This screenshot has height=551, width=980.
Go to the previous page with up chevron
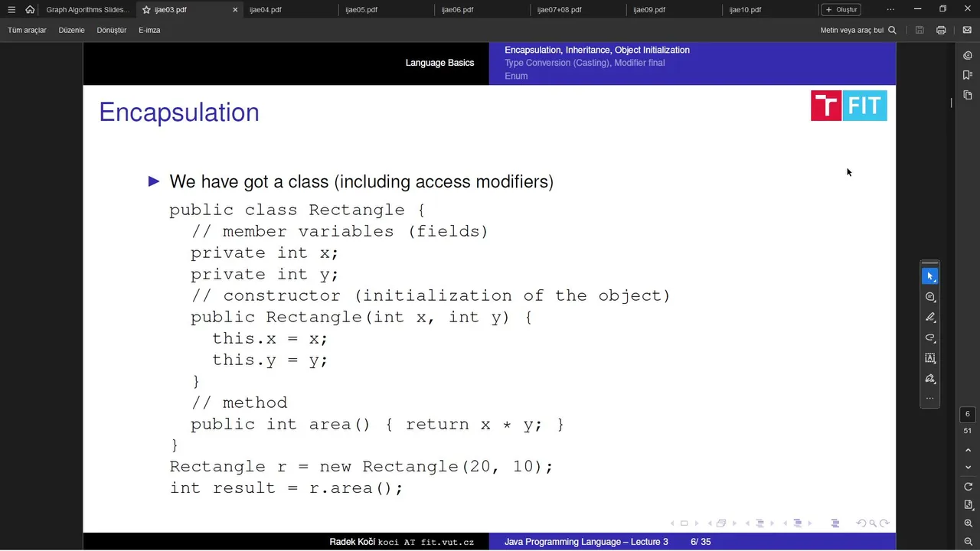tap(968, 450)
